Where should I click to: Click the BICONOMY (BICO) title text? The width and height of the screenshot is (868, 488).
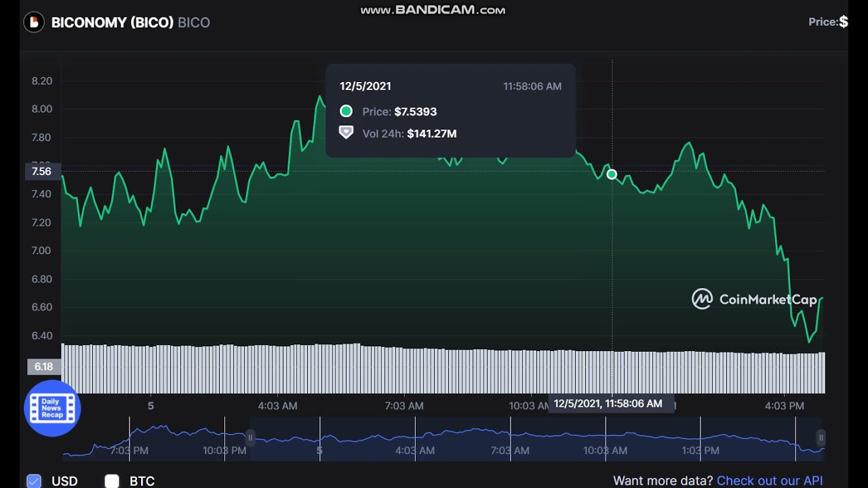[x=113, y=22]
